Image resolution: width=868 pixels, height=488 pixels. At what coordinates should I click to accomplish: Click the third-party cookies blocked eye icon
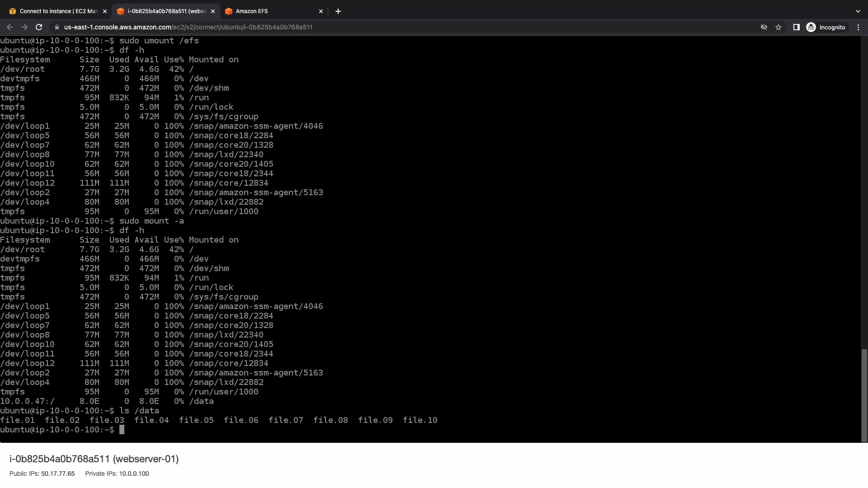pyautogui.click(x=764, y=27)
